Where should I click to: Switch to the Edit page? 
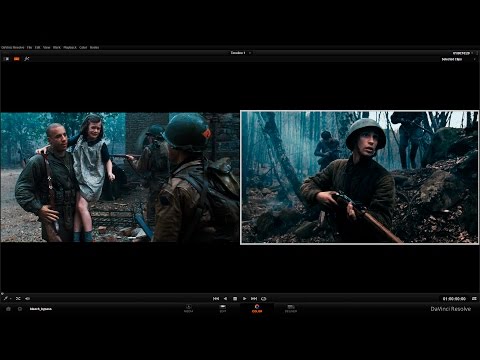[223, 309]
